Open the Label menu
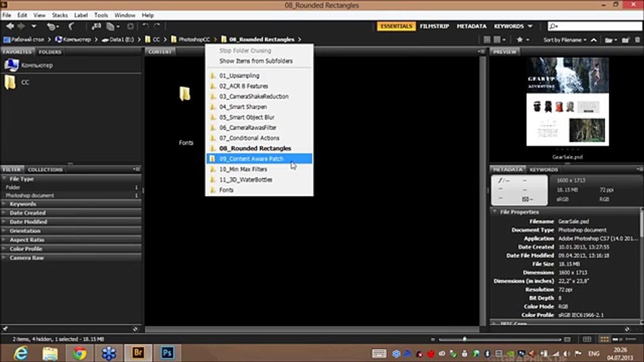644x362 pixels. pos(81,16)
